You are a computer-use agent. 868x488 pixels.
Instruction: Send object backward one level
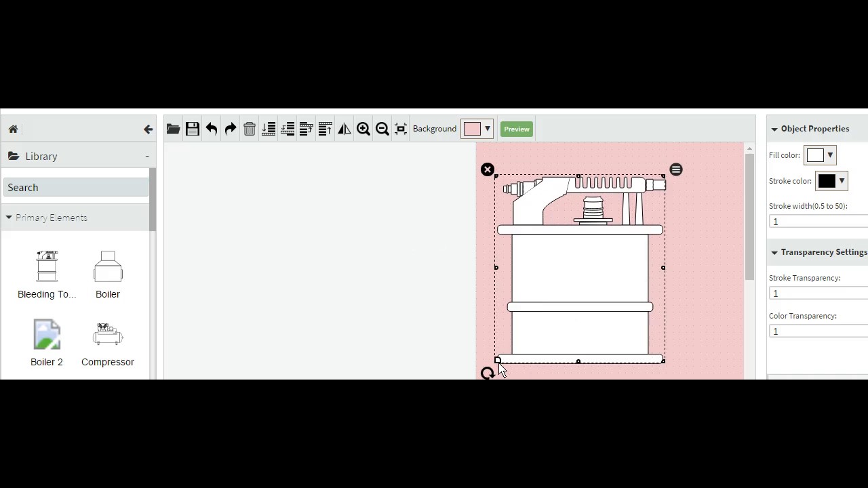(x=288, y=129)
